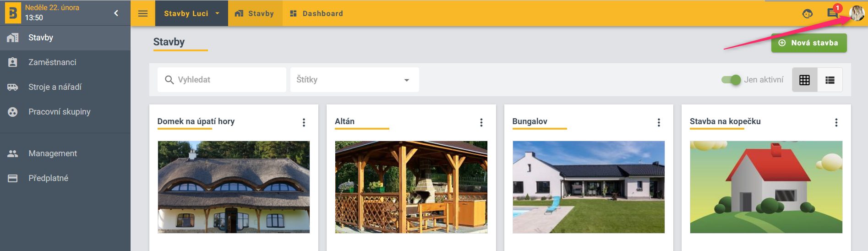
Task: Open options menu for Domek na úpatí hory
Action: [x=304, y=122]
